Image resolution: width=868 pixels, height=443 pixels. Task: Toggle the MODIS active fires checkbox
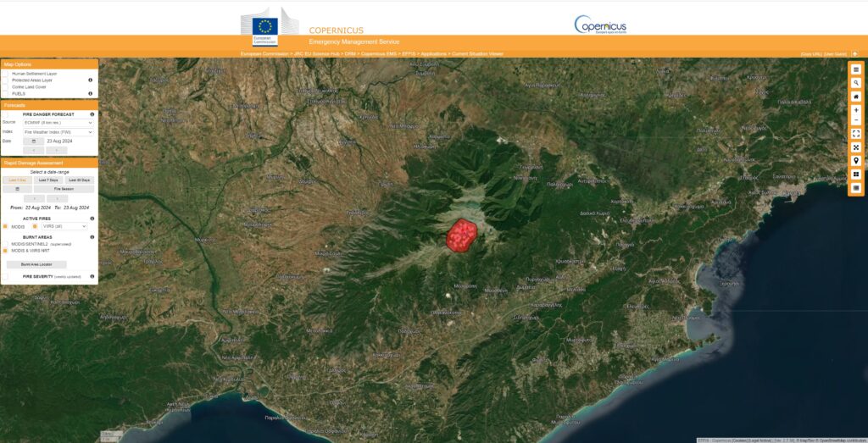point(5,226)
